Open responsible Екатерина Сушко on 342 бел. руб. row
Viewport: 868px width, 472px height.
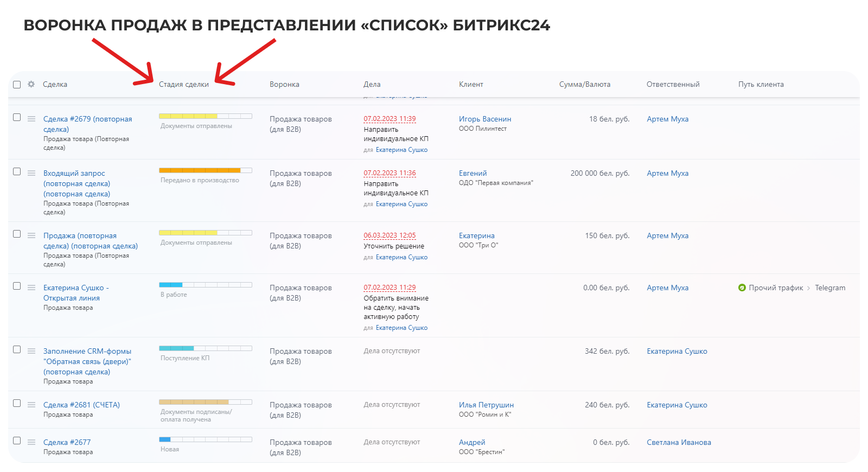(676, 351)
